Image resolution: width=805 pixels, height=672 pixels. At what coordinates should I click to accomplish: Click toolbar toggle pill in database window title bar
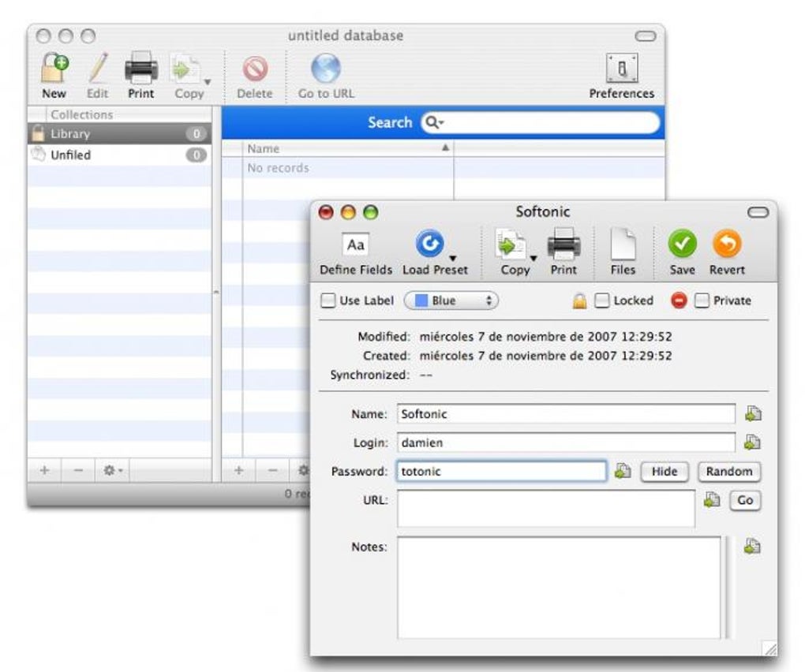pos(646,36)
